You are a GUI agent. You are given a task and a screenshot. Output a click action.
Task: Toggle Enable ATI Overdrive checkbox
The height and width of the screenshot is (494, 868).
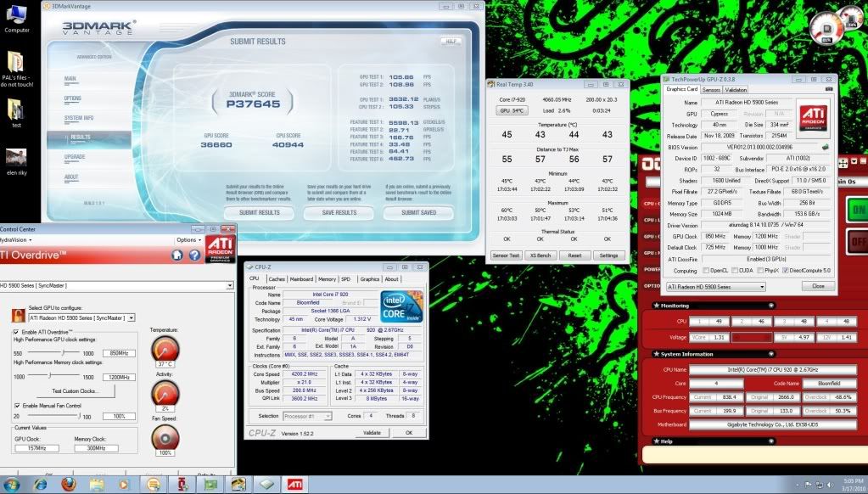[16, 332]
